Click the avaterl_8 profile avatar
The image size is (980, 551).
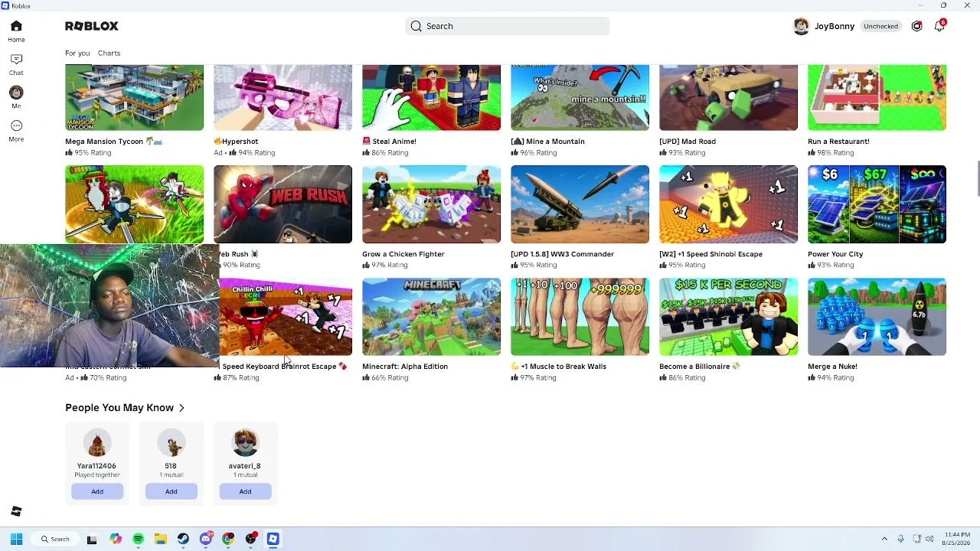point(245,443)
